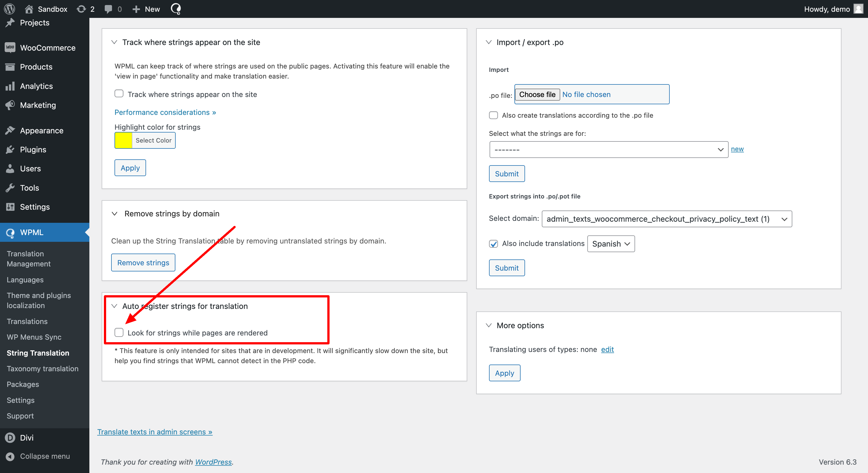Click Apply in More options
The height and width of the screenshot is (473, 868).
pyautogui.click(x=504, y=373)
